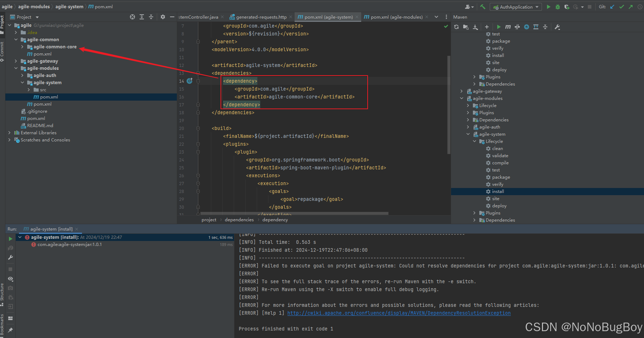This screenshot has width=644, height=338.
Task: Rerun the agile-system install run
Action: click(x=10, y=238)
